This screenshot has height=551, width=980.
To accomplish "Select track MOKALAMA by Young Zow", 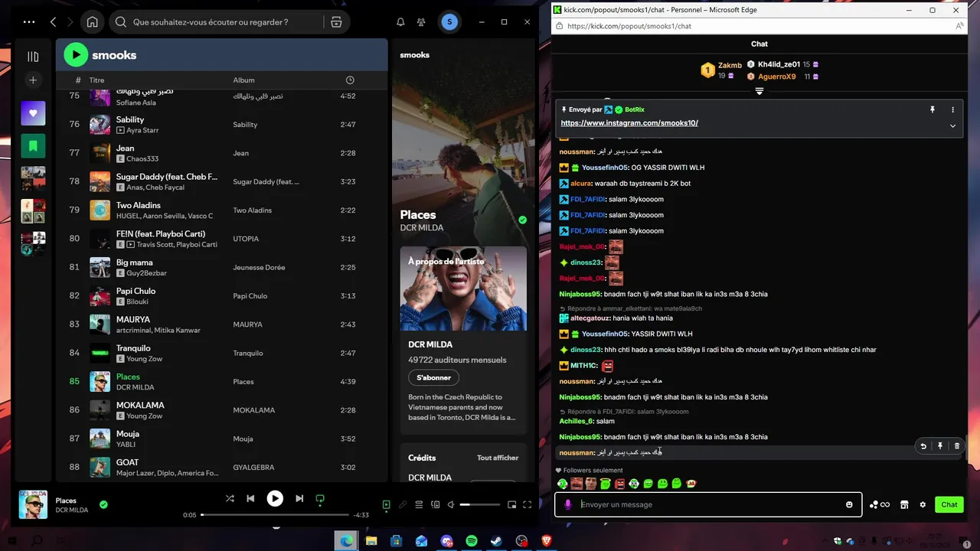I will [222, 410].
